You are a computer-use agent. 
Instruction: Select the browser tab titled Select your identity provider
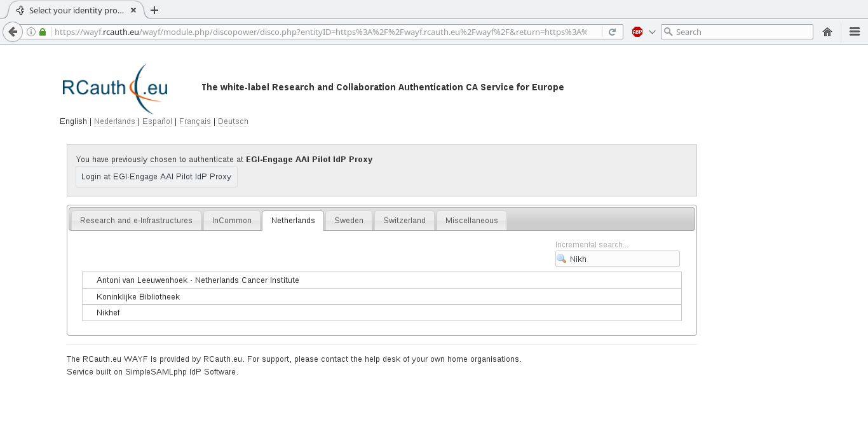pyautogui.click(x=76, y=10)
